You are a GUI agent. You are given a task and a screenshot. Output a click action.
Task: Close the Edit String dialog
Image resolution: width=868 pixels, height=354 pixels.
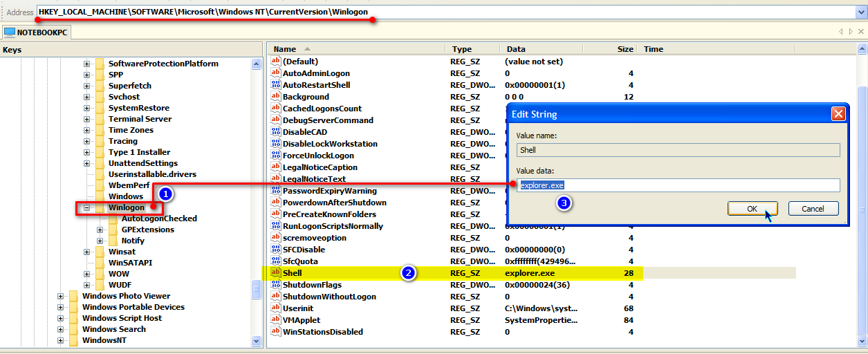coord(838,114)
